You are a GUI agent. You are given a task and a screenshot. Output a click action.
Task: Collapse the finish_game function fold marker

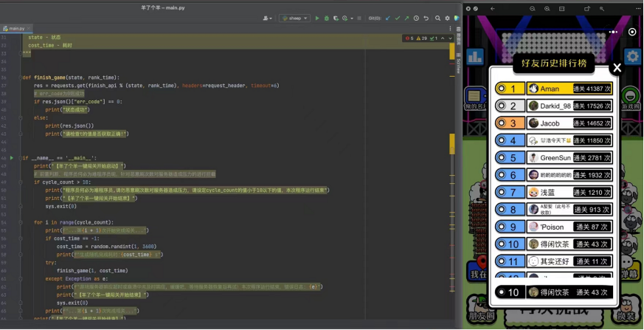(21, 77)
